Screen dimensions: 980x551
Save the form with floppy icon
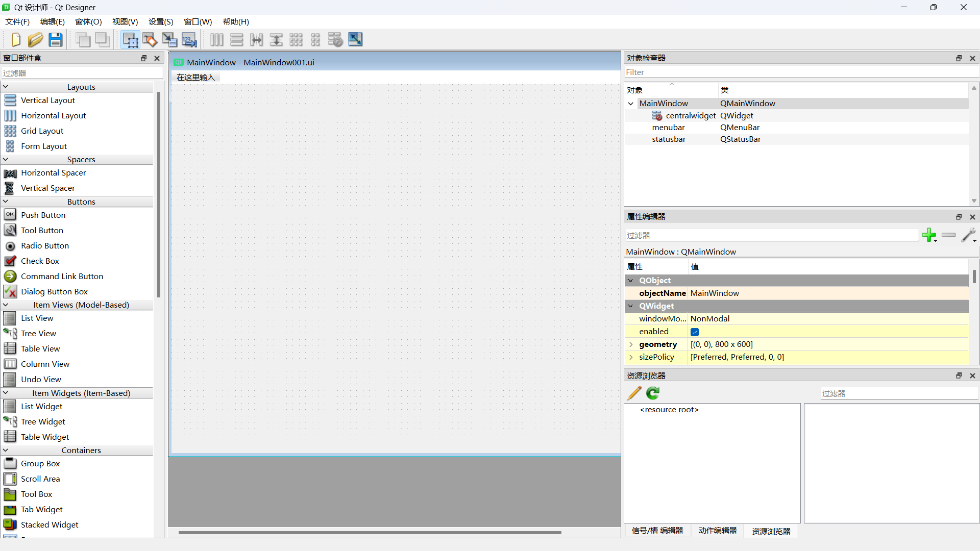(x=55, y=40)
